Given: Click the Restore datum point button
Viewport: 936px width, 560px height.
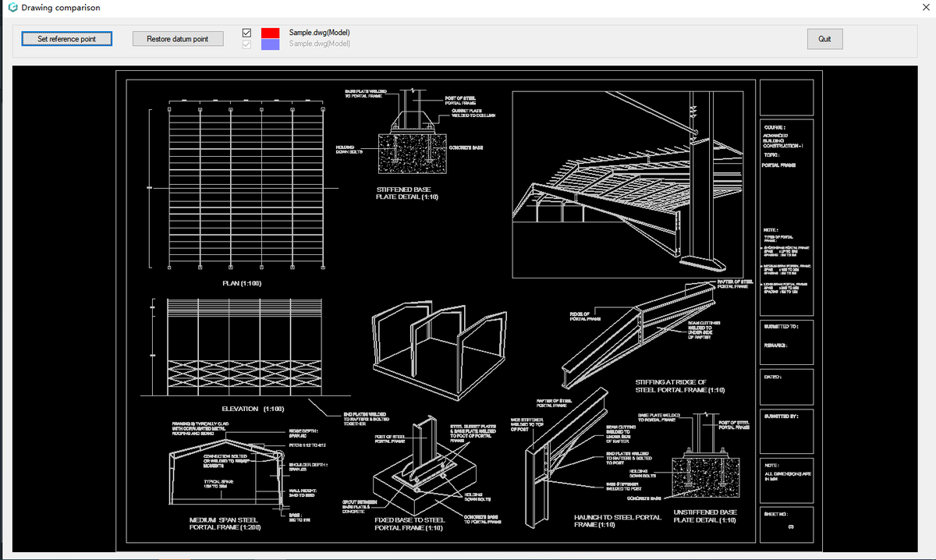Looking at the screenshot, I should 178,38.
